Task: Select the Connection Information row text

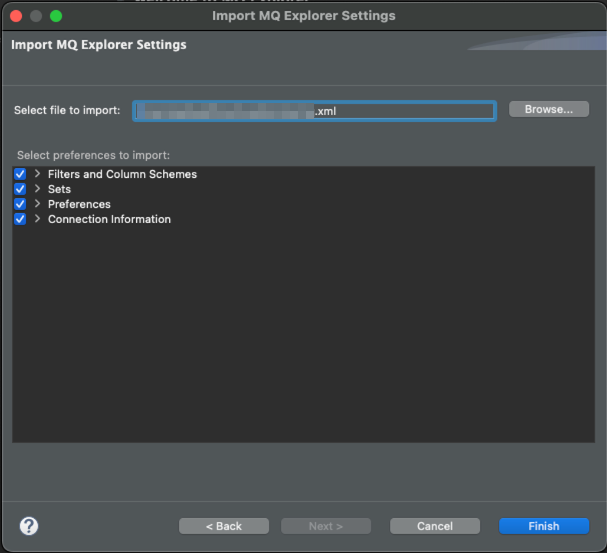Action: (109, 219)
